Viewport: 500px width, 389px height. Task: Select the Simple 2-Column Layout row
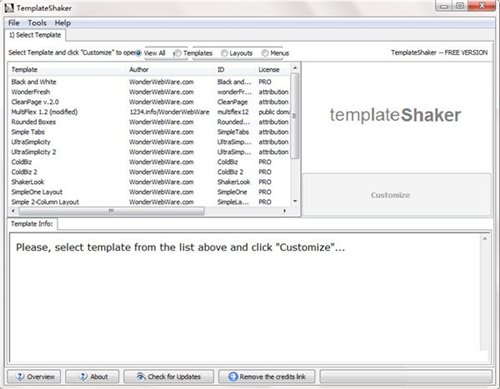click(x=149, y=202)
